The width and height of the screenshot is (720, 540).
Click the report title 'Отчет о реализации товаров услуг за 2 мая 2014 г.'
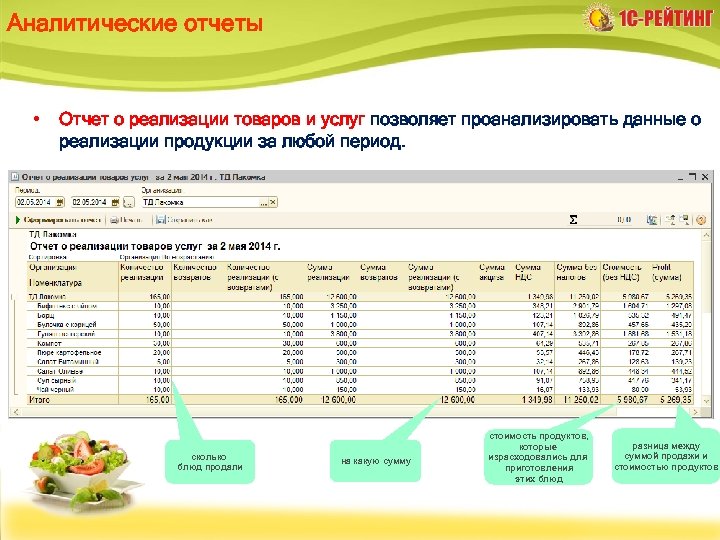(155, 247)
